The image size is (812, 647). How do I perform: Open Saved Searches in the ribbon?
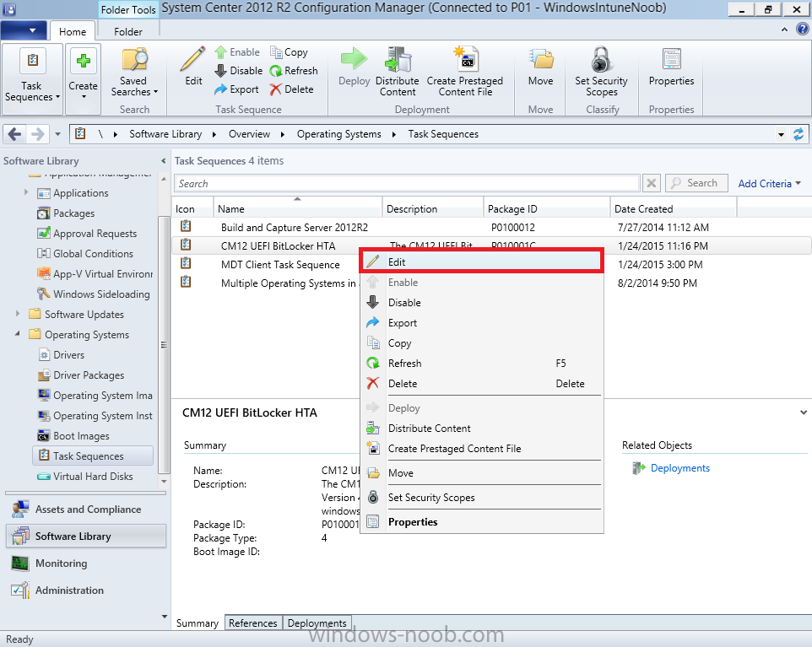coord(134,73)
